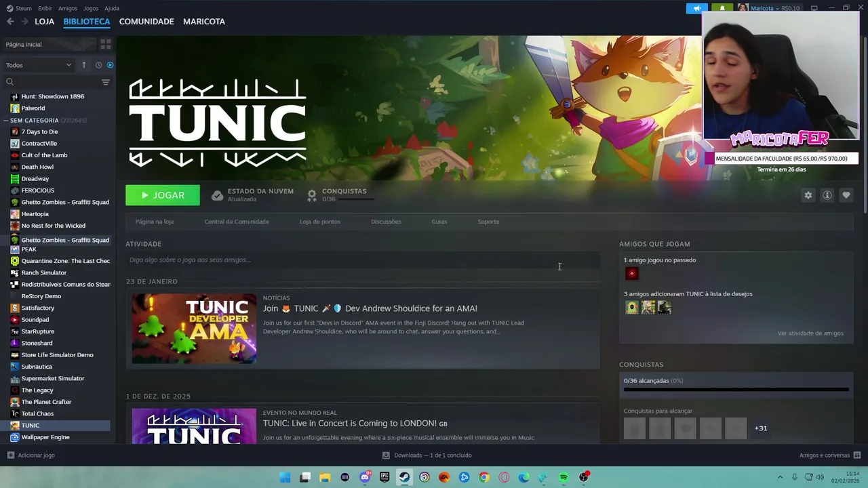Click first wishlist friend avatar
Viewport: 868px width, 488px height.
(x=632, y=308)
